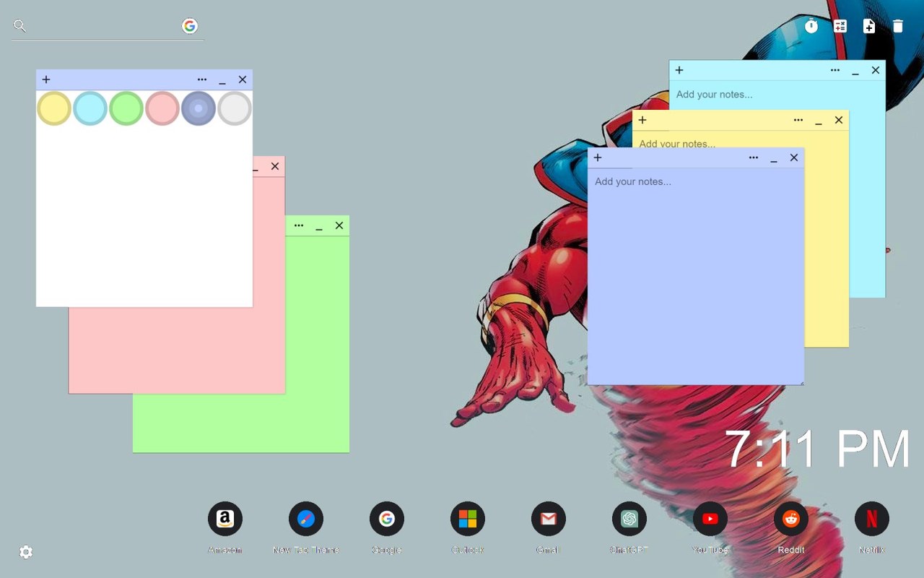The image size is (924, 578).
Task: Open the ChatGPT shortcut
Action: click(629, 519)
